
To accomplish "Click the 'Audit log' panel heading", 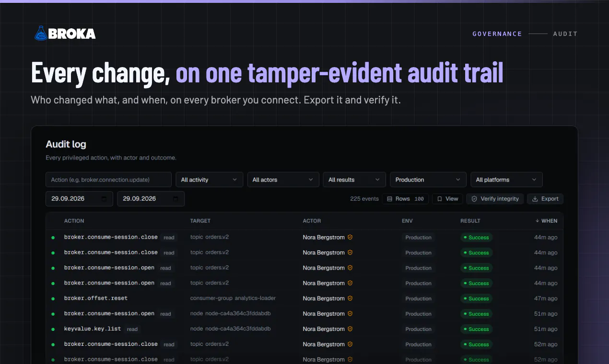I will tap(66, 144).
